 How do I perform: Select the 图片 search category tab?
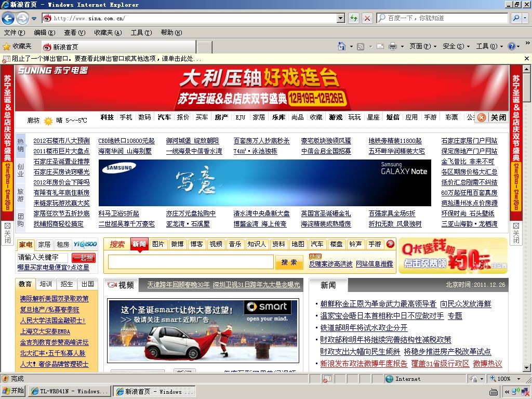click(158, 244)
